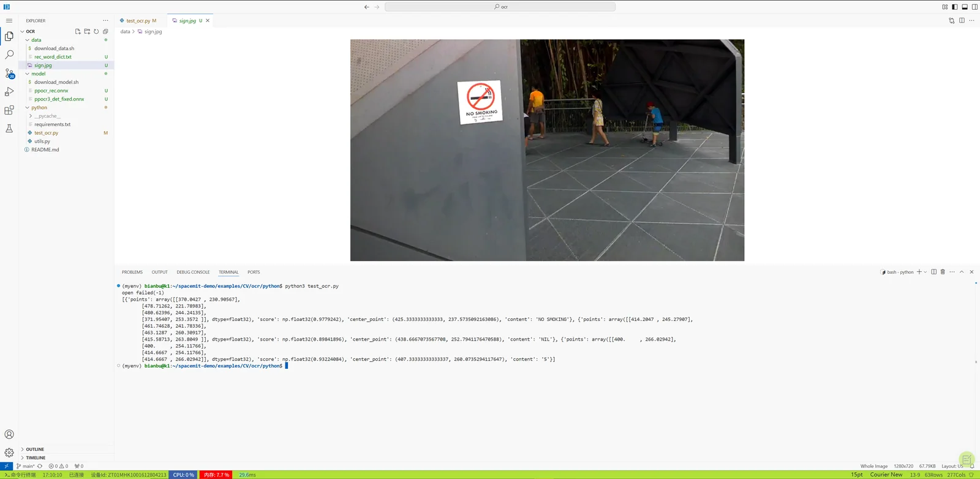Open ppocr_rec.onnx in explorer

coord(51,91)
